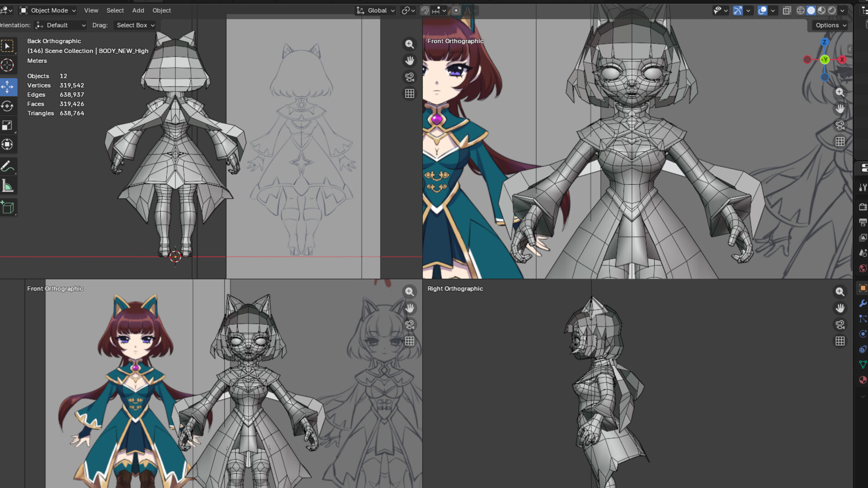Open the Physics properties tab
The height and width of the screenshot is (488, 868).
click(x=863, y=334)
